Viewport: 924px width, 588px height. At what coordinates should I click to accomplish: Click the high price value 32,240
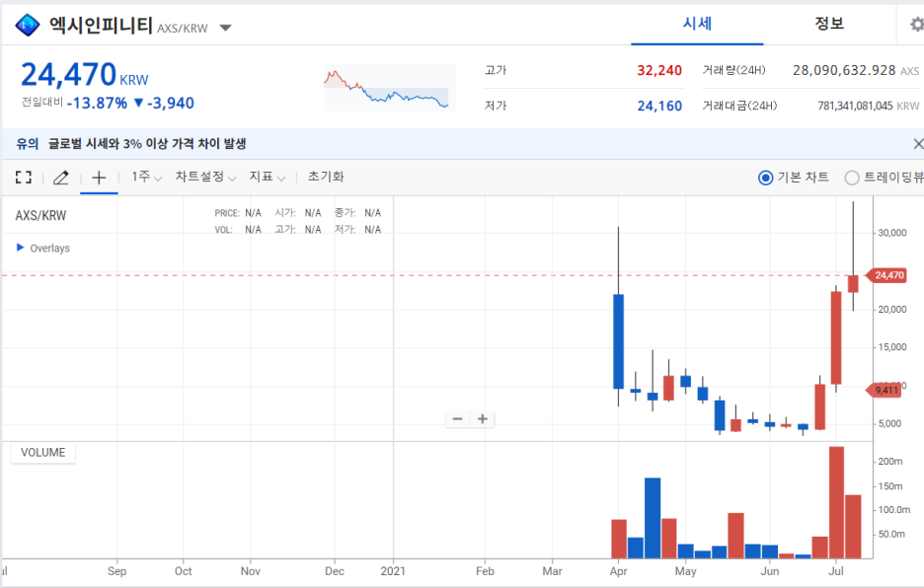click(659, 71)
